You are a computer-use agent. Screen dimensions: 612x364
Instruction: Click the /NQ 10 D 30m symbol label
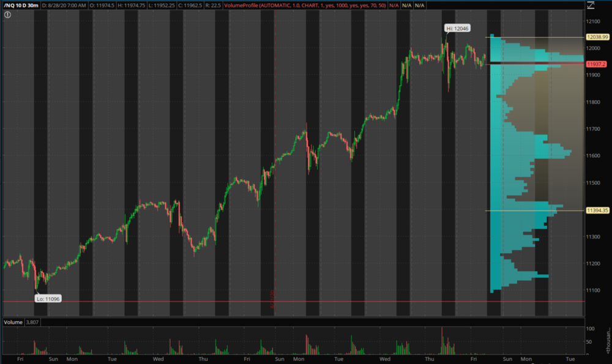point(20,6)
